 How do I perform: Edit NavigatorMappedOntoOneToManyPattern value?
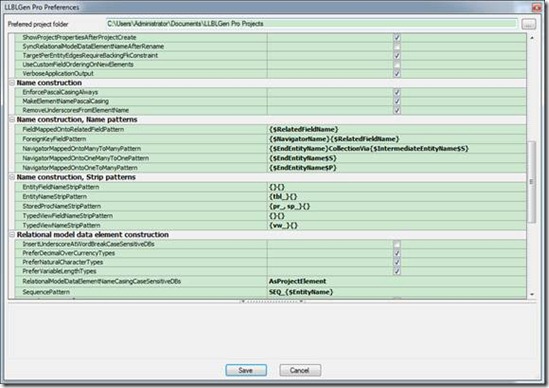coord(397,168)
